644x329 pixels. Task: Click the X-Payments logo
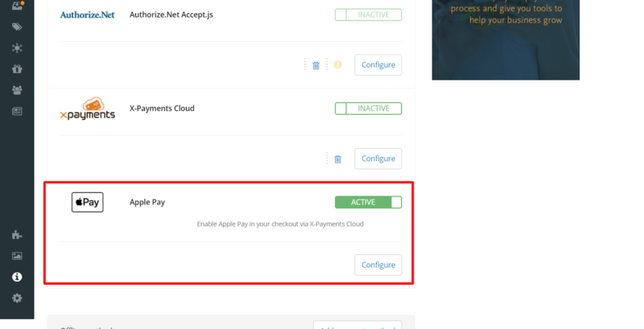click(x=88, y=109)
